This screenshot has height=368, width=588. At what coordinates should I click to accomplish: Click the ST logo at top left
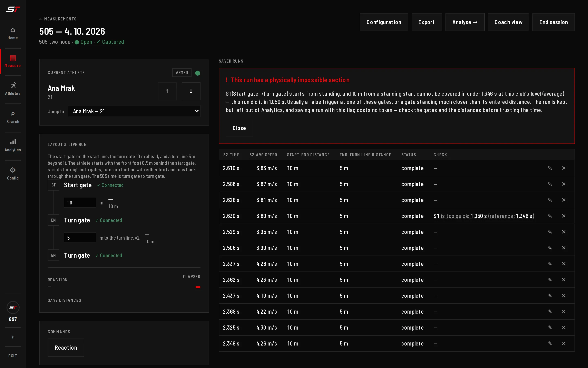click(13, 9)
